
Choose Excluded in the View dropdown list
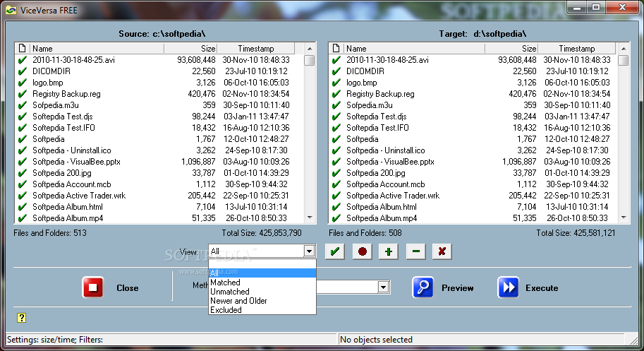coord(262,310)
